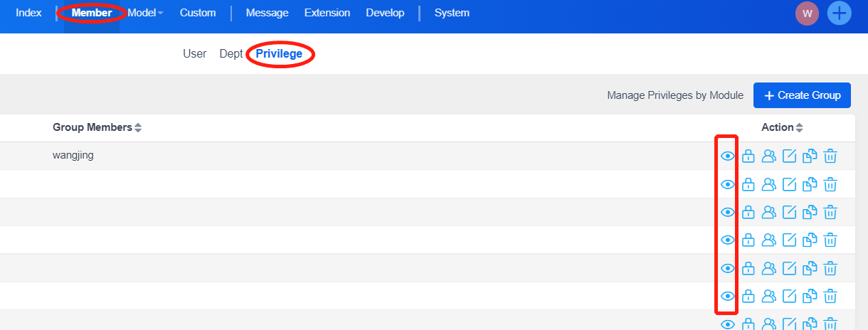
Task: Go to the Extension menu
Action: (x=327, y=13)
